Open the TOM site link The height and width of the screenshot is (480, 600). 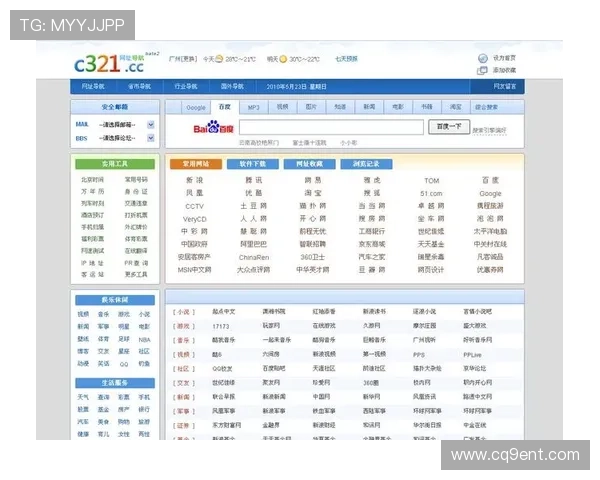point(432,181)
